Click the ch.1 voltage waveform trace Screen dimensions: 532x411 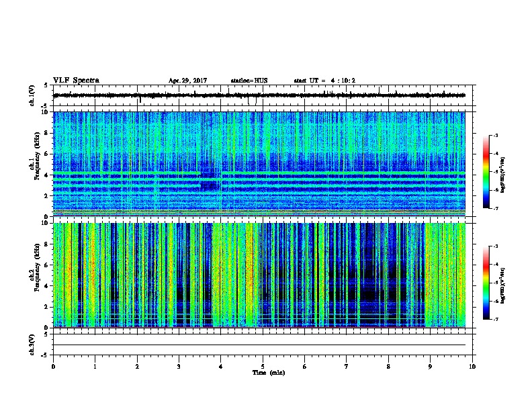(259, 95)
